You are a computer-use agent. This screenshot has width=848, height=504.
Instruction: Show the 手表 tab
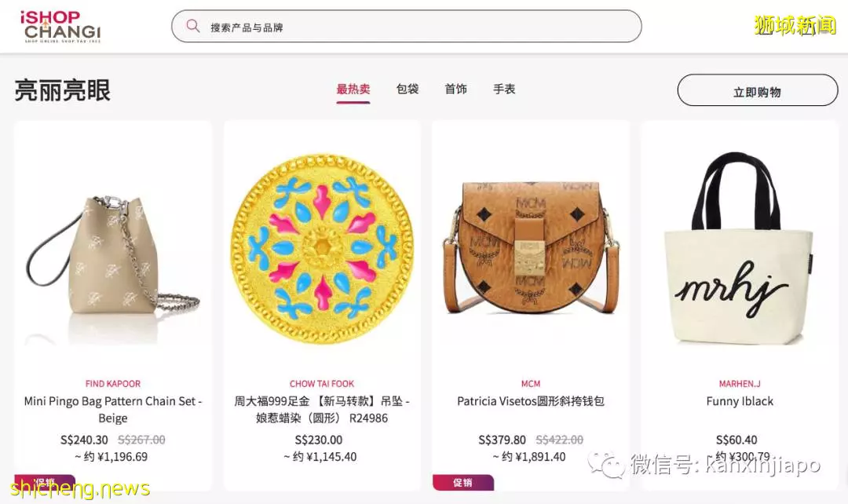pos(504,89)
